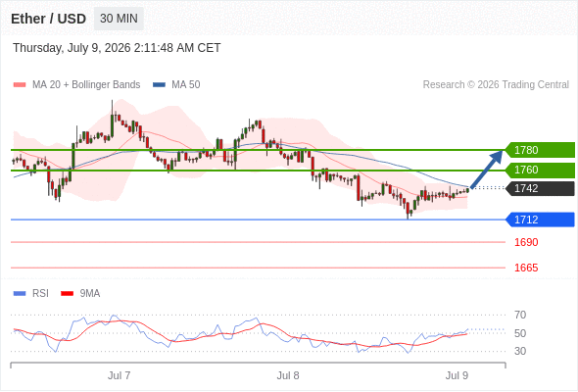Click the Jul 7 date axis label
The width and height of the screenshot is (578, 392).
pos(119,375)
